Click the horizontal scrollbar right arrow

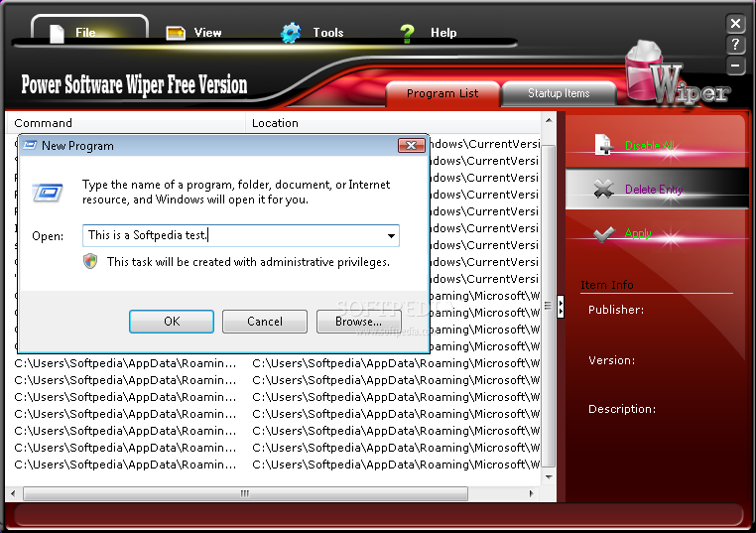[x=532, y=493]
